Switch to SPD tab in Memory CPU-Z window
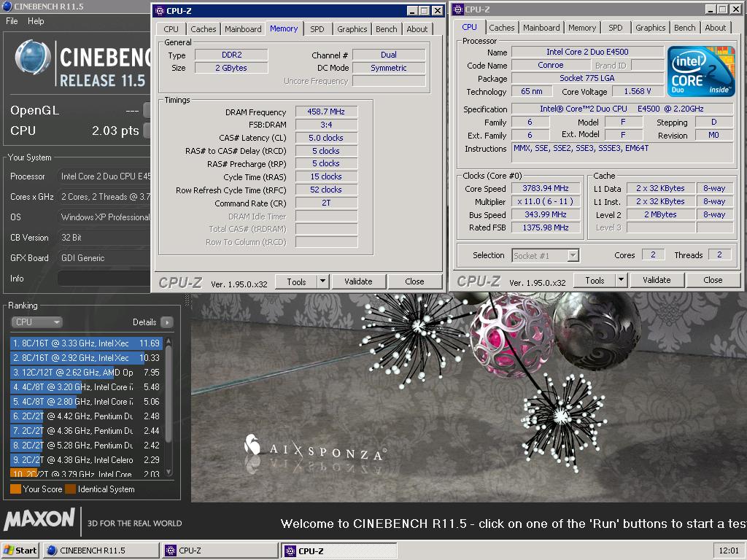This screenshot has width=747, height=560. coord(317,29)
